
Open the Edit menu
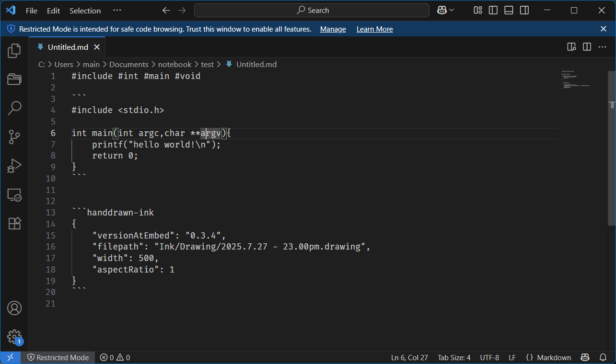click(x=54, y=11)
